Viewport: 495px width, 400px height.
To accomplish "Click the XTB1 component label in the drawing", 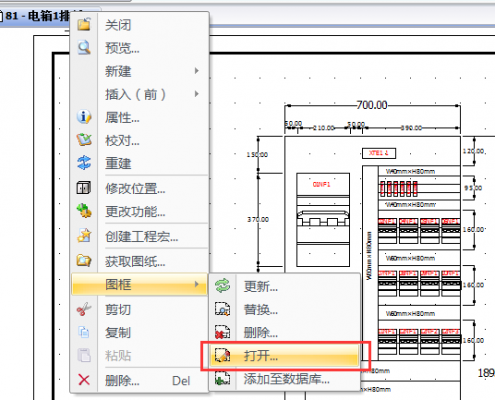I will [379, 153].
